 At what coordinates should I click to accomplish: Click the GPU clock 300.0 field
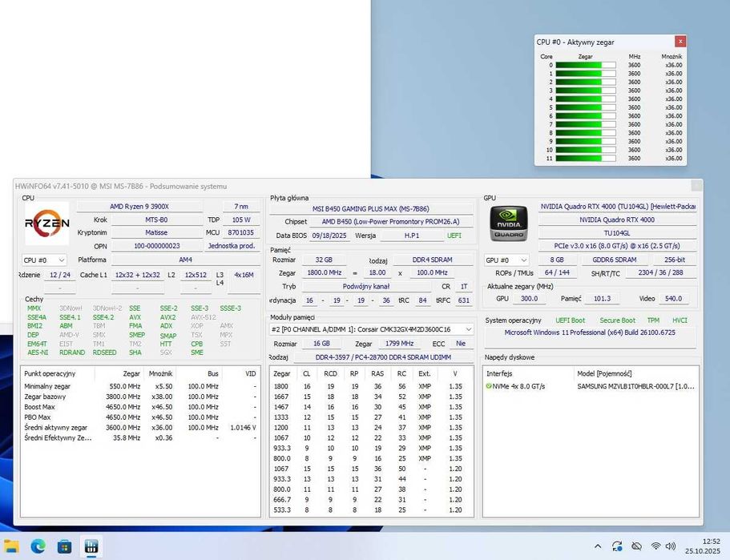(x=529, y=298)
